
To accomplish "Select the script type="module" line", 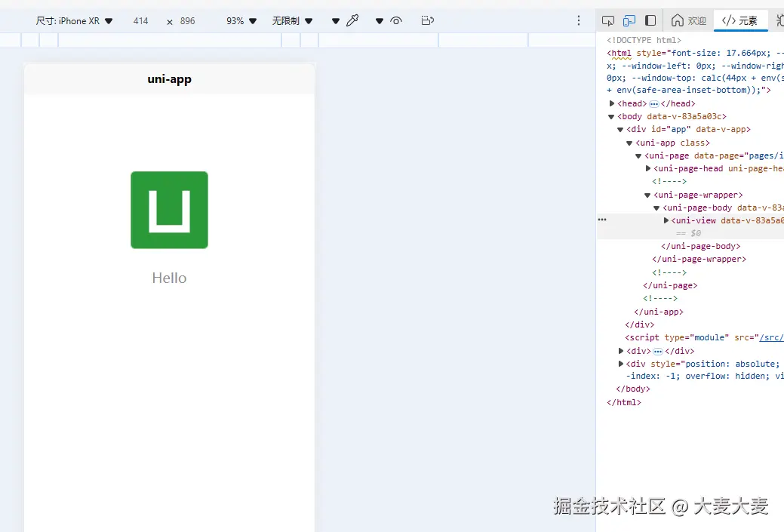I will click(704, 337).
